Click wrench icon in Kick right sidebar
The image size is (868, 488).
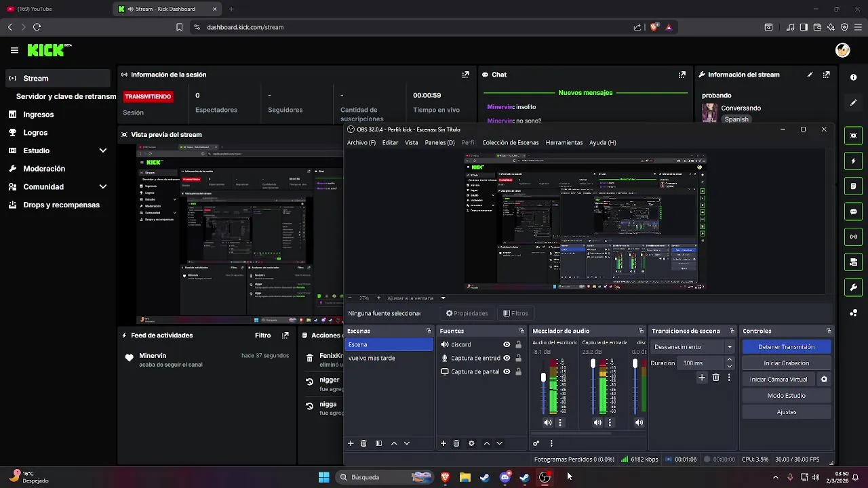coord(854,287)
